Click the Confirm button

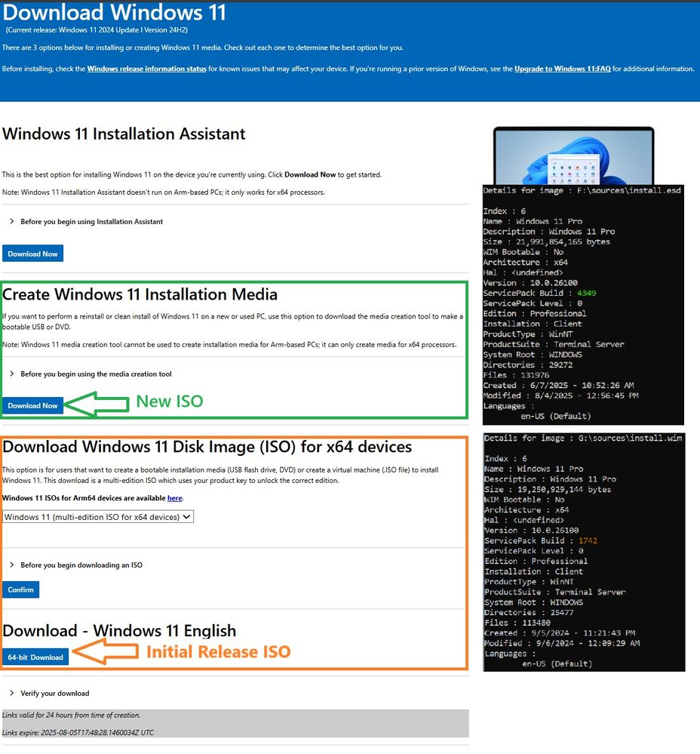point(20,590)
